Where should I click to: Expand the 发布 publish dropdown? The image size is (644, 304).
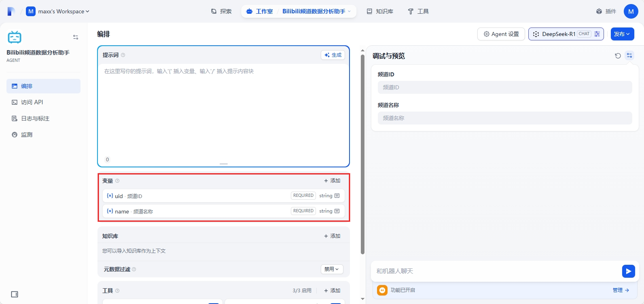(622, 34)
